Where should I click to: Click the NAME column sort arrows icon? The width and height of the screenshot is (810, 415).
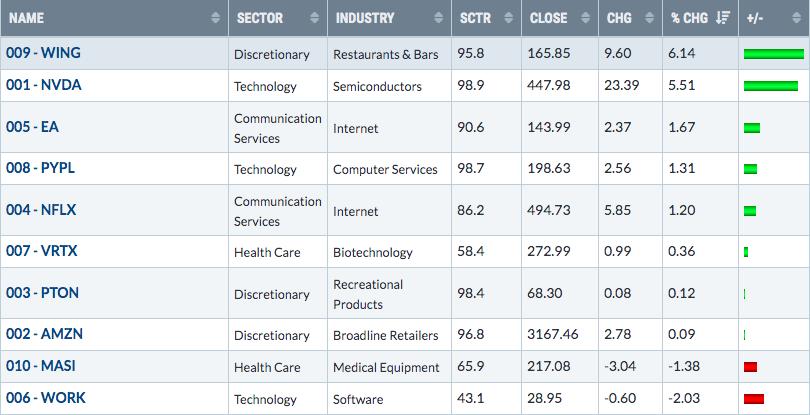coord(215,18)
